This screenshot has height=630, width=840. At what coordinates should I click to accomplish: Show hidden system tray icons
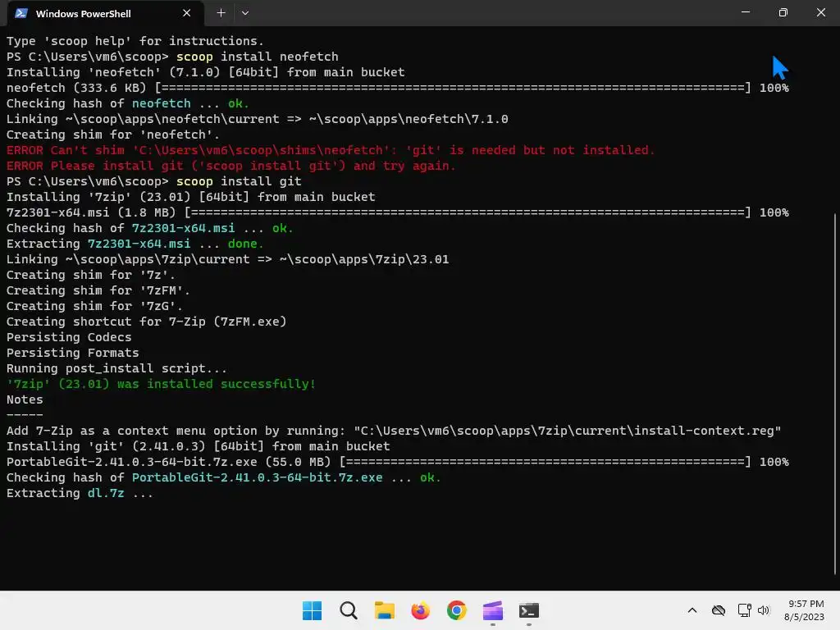[x=692, y=610]
